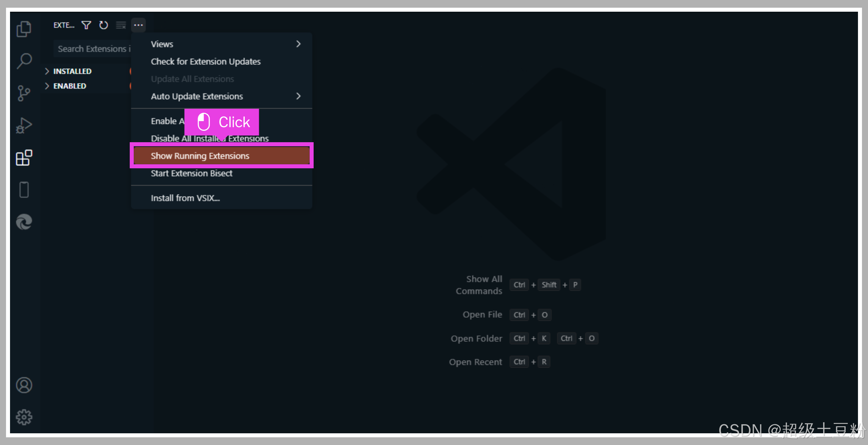This screenshot has height=445, width=868.
Task: Select the Extensions activity bar icon
Action: point(24,158)
